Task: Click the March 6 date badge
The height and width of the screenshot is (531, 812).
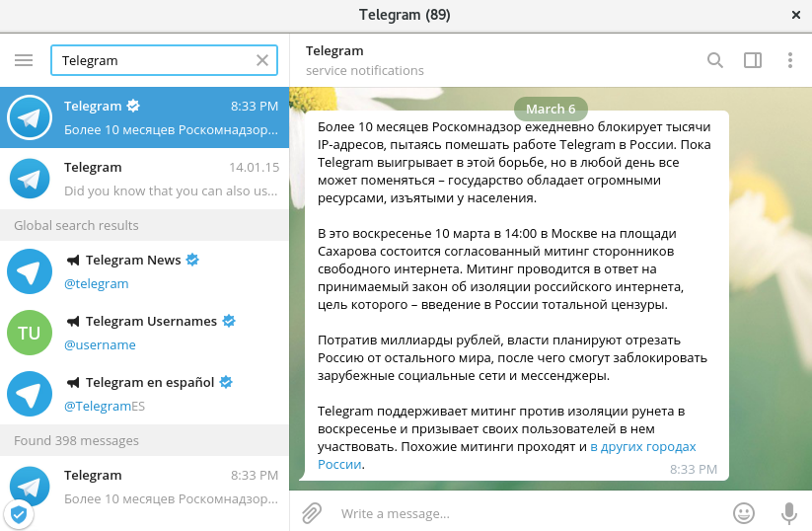Action: [551, 110]
